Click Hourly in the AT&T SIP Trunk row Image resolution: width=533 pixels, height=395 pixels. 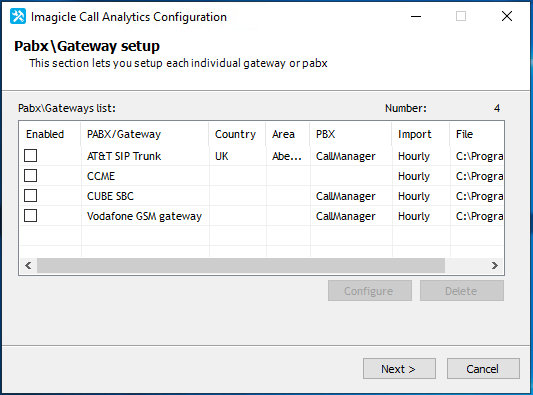pyautogui.click(x=414, y=156)
